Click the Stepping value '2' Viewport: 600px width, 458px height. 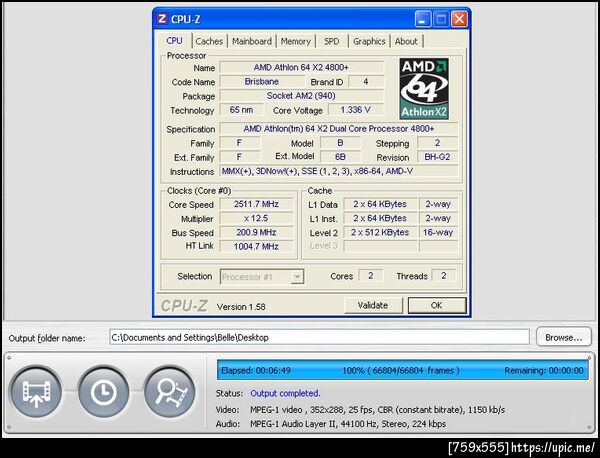[437, 143]
